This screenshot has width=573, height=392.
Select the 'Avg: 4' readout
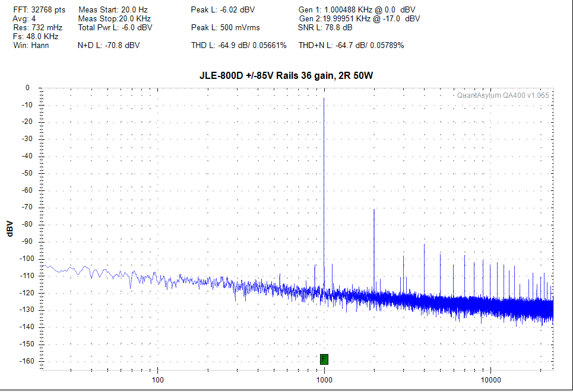24,18
